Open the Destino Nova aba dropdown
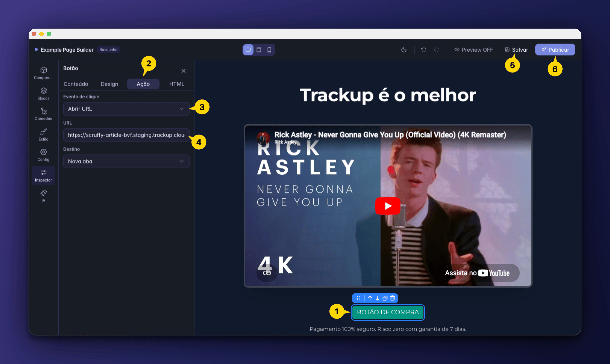 click(126, 161)
